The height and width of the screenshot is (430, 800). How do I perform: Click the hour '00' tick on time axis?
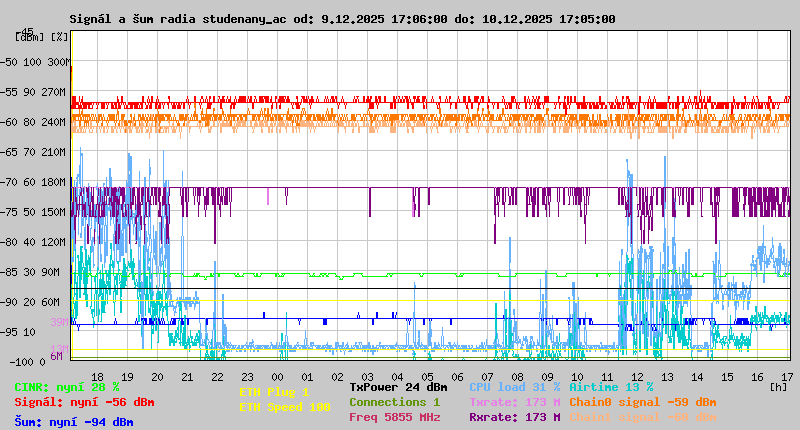click(277, 377)
